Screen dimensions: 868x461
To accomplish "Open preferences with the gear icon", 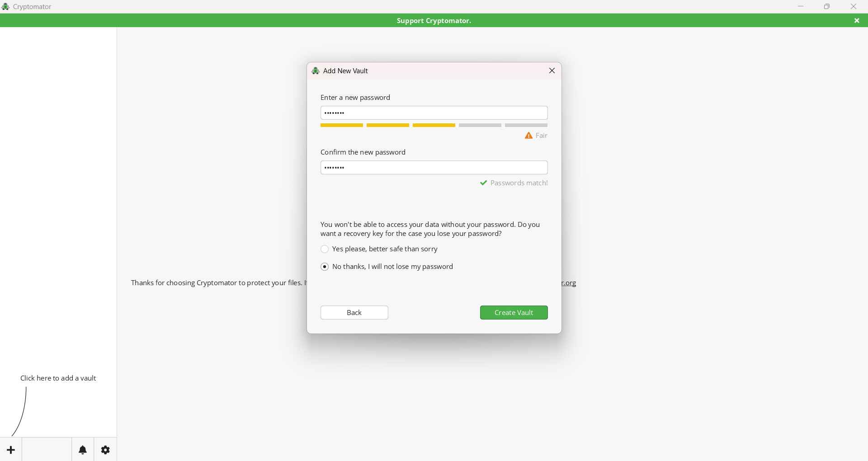I will pyautogui.click(x=105, y=450).
